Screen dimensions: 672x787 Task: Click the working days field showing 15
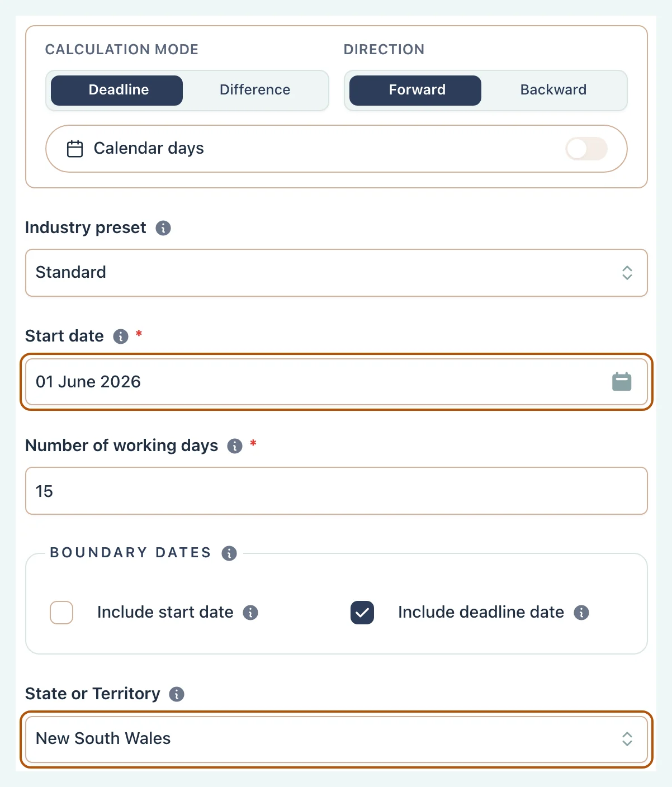337,491
